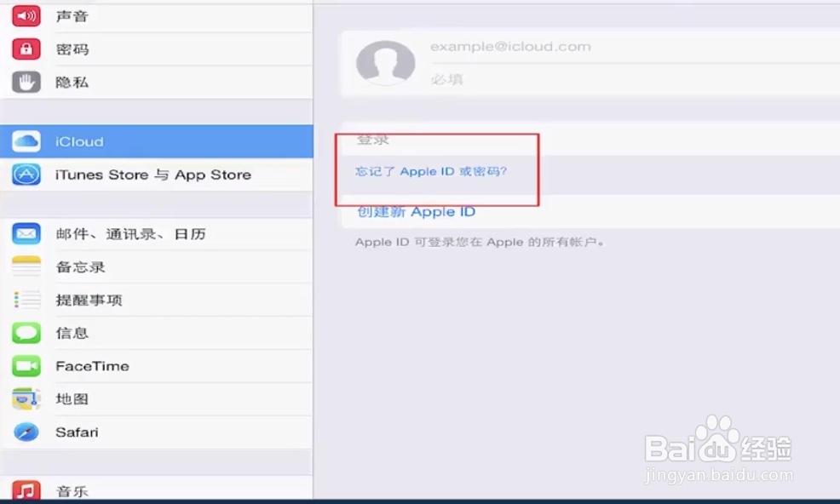Tap the Passcode lock icon
The image size is (840, 504).
pos(26,49)
